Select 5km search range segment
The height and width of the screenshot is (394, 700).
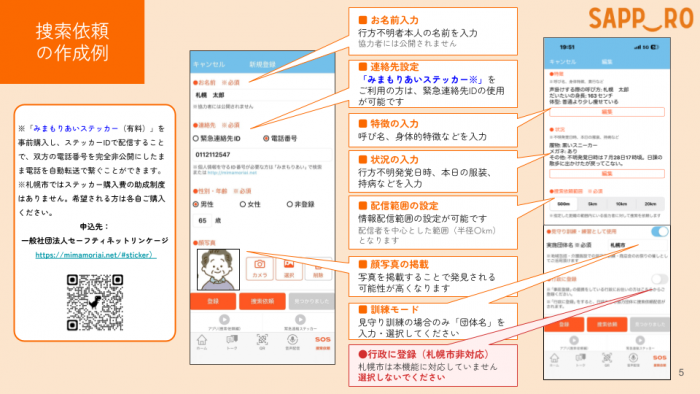[x=592, y=204]
